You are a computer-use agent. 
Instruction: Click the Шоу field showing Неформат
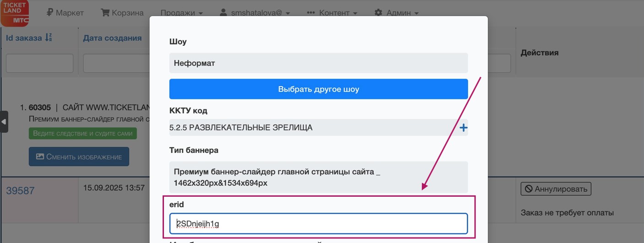point(318,63)
